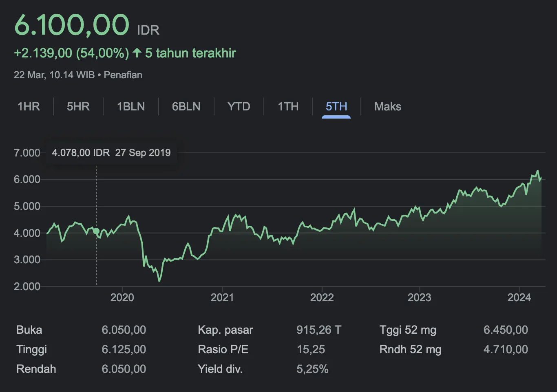The width and height of the screenshot is (557, 392).
Task: Click the 4.078,00 IDR tooltip box
Action: 111,153
